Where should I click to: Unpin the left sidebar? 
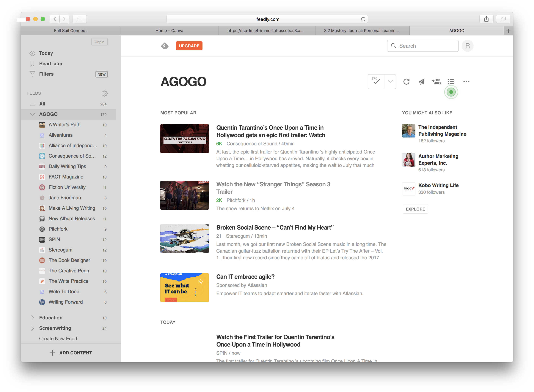pos(99,42)
